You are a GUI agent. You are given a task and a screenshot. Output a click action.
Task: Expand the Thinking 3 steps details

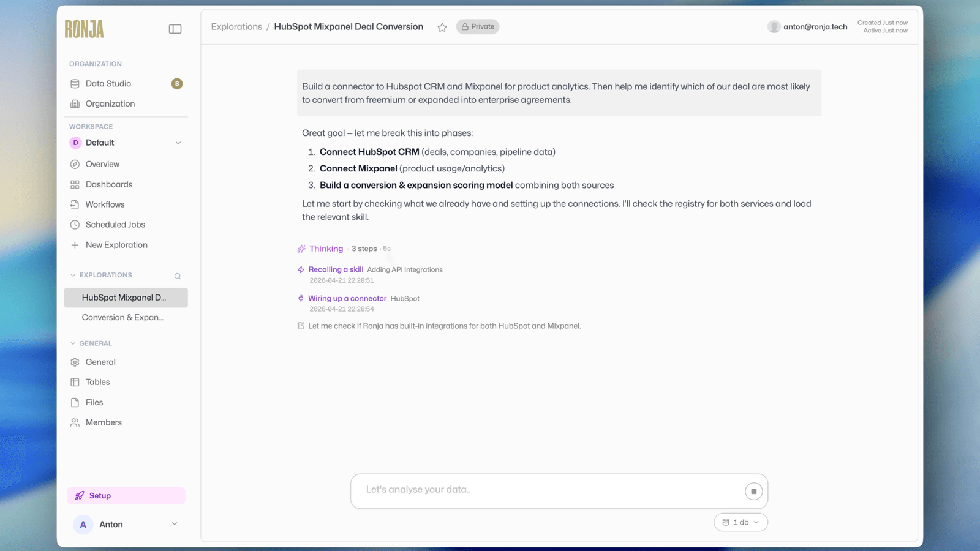pyautogui.click(x=344, y=249)
